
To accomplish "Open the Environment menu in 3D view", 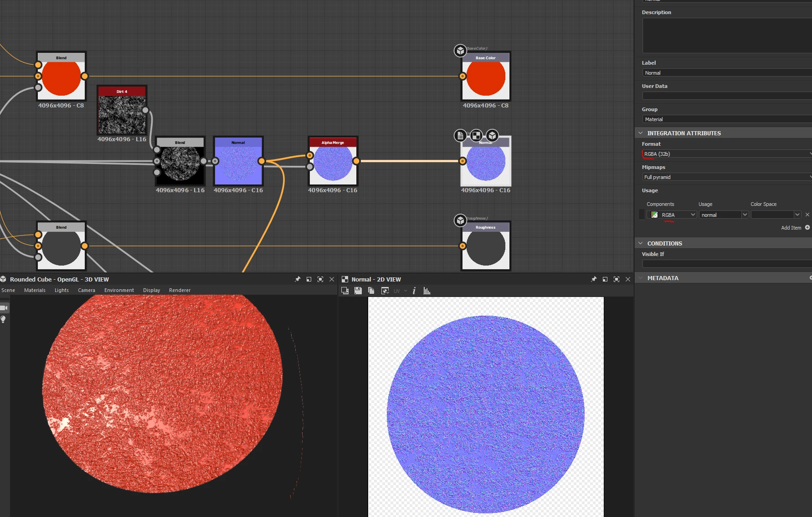I will [119, 290].
